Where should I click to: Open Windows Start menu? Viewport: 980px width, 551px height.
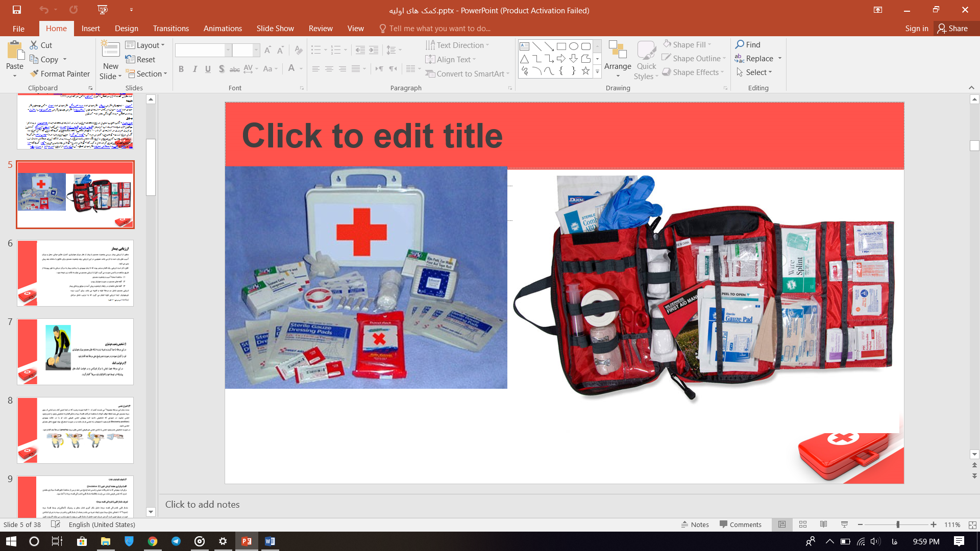11,541
